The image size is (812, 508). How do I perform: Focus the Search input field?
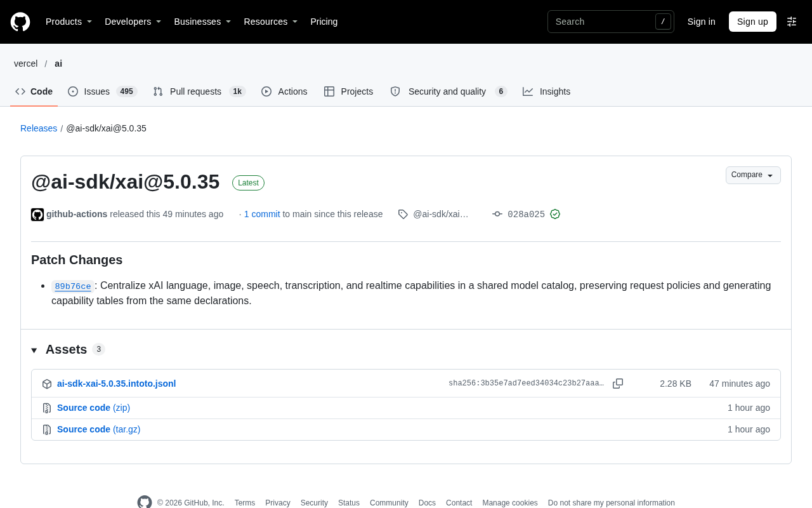pos(611,22)
